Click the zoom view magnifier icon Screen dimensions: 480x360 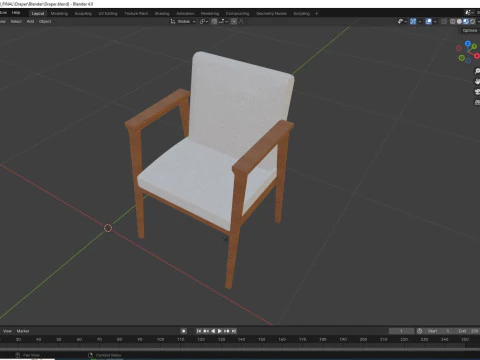pyautogui.click(x=477, y=71)
